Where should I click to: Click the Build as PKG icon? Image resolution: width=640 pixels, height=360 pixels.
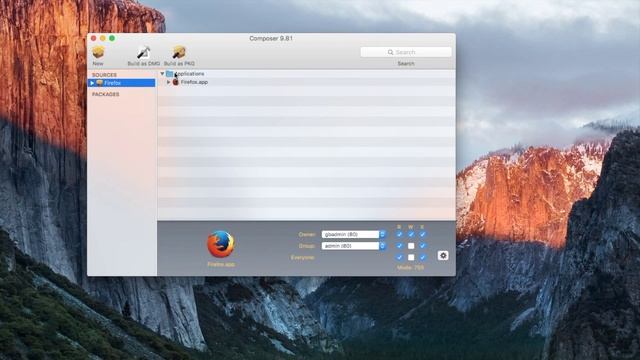[179, 52]
